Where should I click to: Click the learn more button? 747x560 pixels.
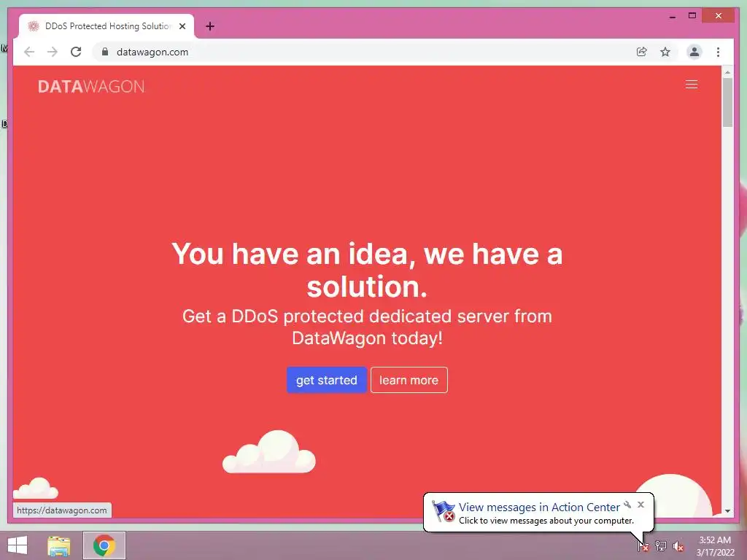(409, 380)
